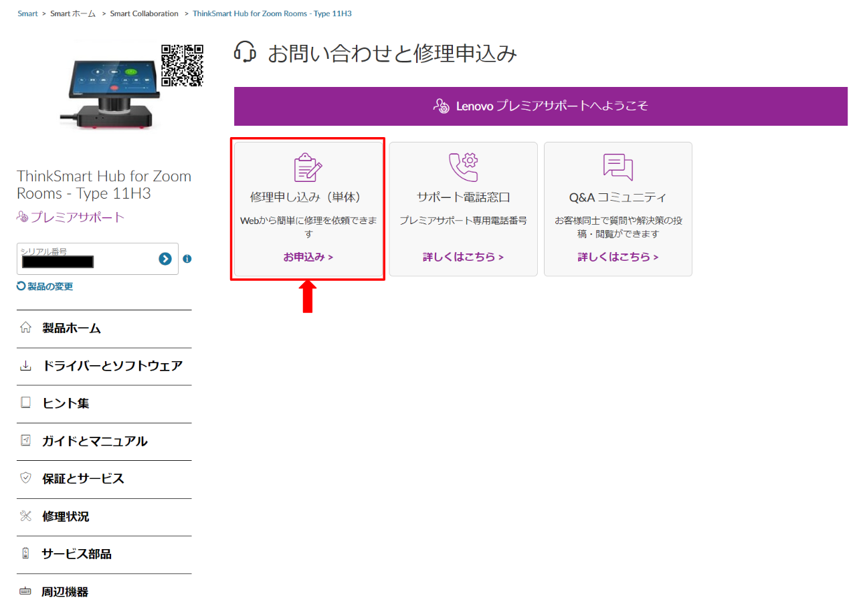
Task: Click 製品の変更 link
Action: tap(50, 286)
